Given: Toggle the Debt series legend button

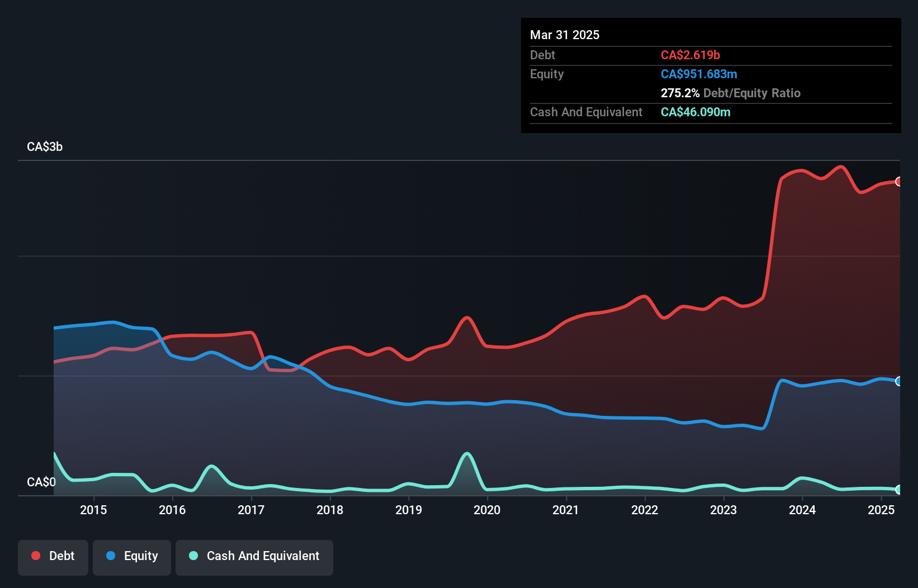Looking at the screenshot, I should pos(53,557).
